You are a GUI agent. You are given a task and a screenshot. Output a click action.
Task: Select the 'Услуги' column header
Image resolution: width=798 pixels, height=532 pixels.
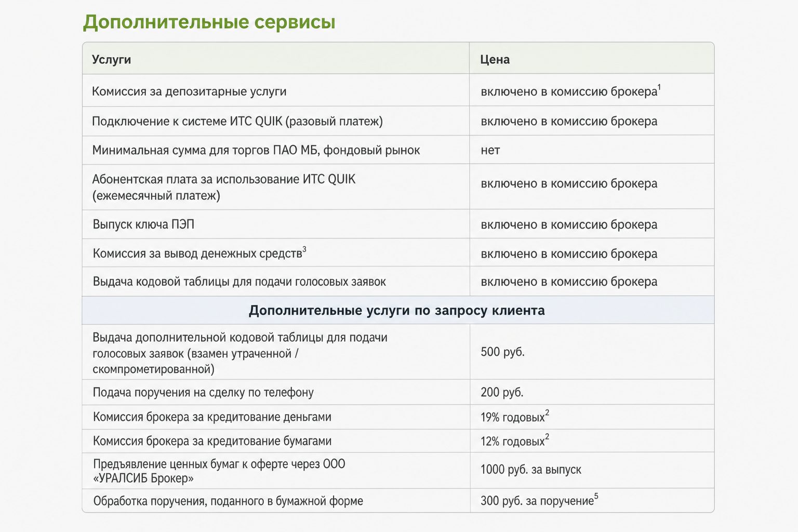pyautogui.click(x=111, y=59)
